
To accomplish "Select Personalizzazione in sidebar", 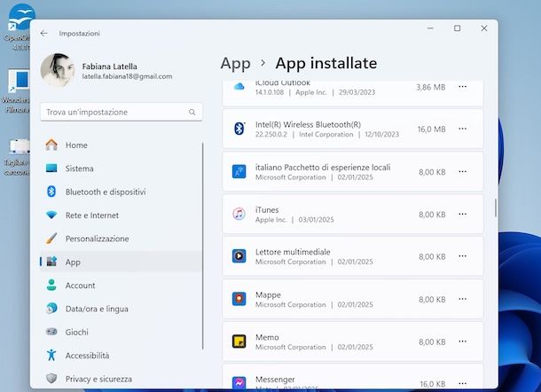I will click(x=121, y=239).
